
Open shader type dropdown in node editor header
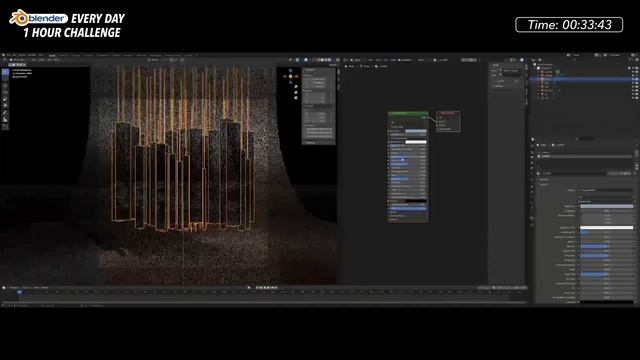point(356,60)
